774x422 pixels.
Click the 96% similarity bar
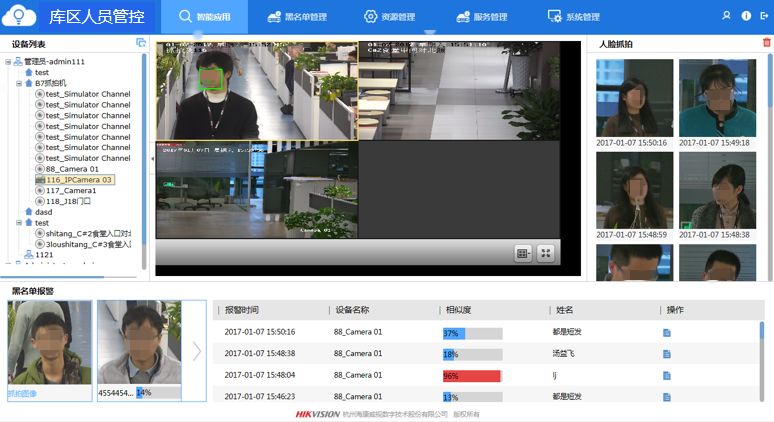pos(472,376)
